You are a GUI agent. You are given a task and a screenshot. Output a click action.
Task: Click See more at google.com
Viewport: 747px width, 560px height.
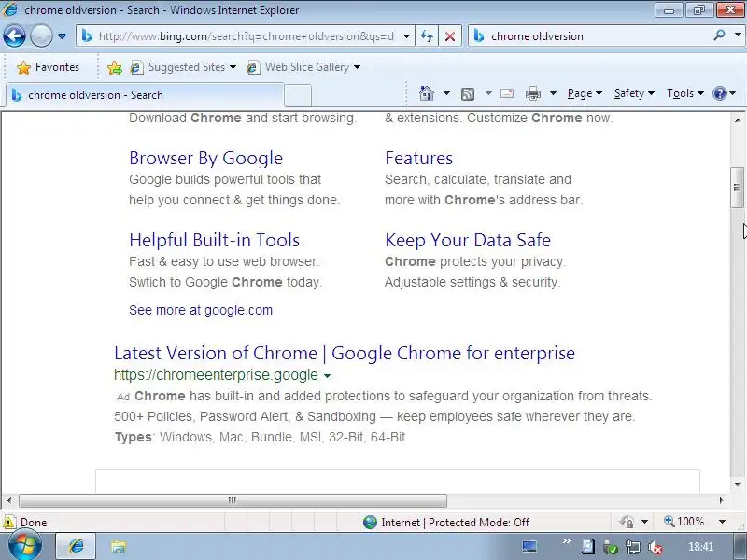[201, 310]
